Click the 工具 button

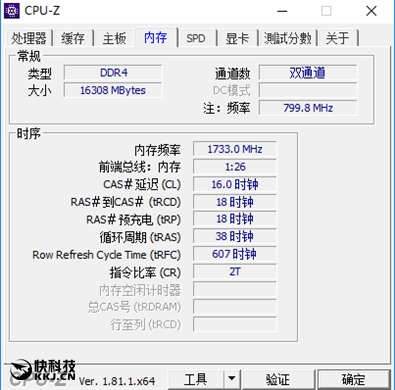[195, 379]
